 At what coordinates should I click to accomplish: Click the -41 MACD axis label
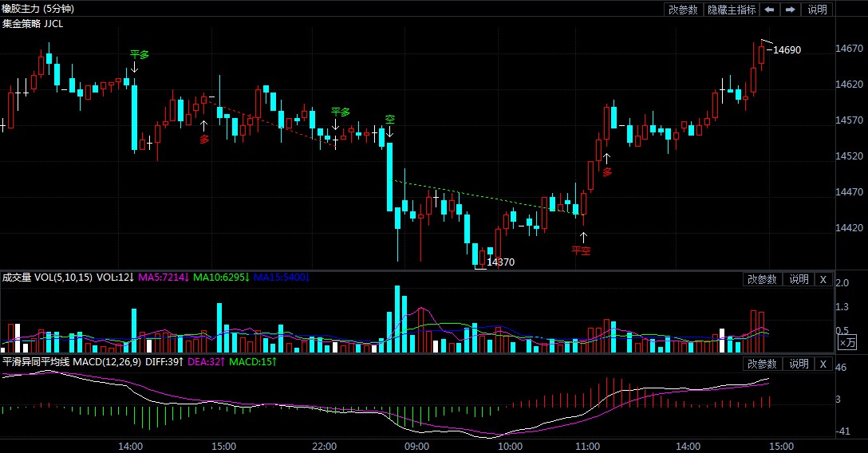(x=842, y=431)
